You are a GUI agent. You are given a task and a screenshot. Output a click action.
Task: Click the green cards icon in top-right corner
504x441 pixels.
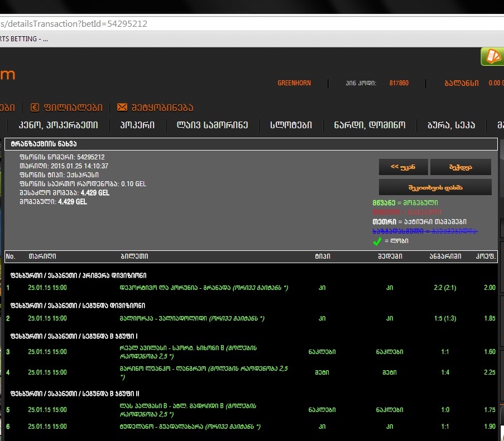tap(492, 56)
